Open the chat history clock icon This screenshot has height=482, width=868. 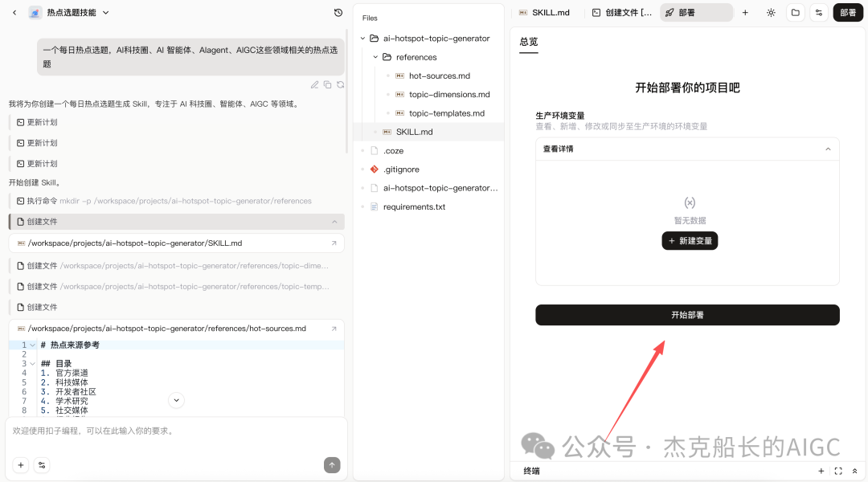338,12
